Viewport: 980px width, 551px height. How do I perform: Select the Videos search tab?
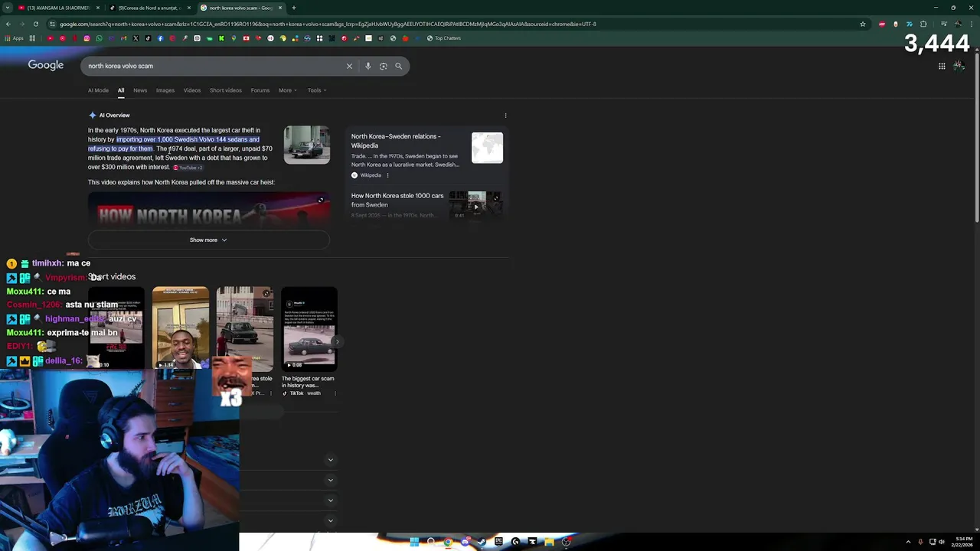pos(192,90)
